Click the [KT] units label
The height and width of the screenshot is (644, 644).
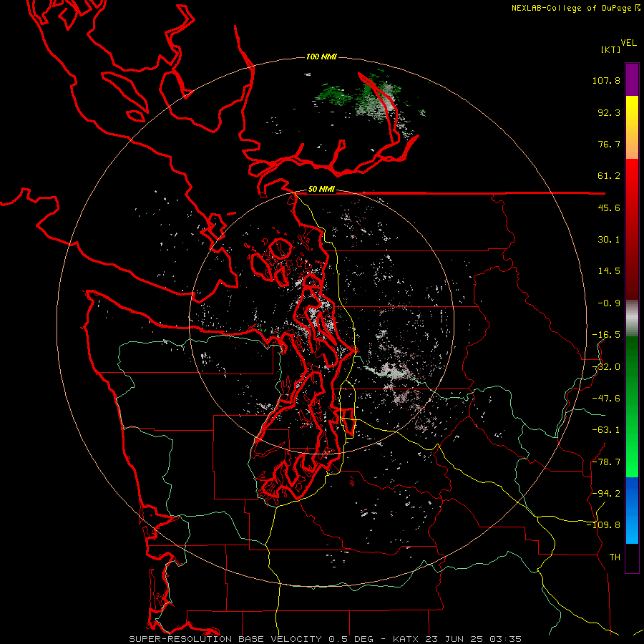611,49
